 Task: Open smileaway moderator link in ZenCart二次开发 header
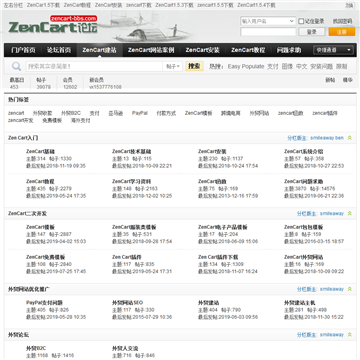tap(332, 213)
